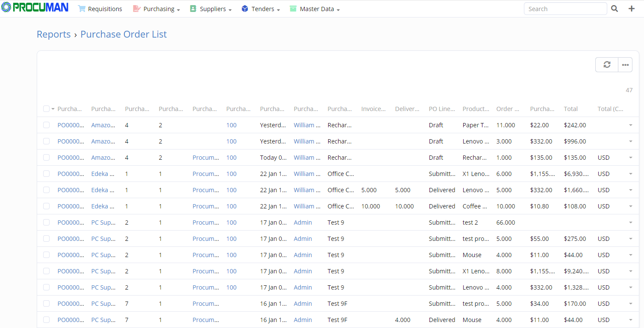Viewport: 644px width, 328px height.
Task: Click the Tenders cube icon
Action: pos(245,9)
